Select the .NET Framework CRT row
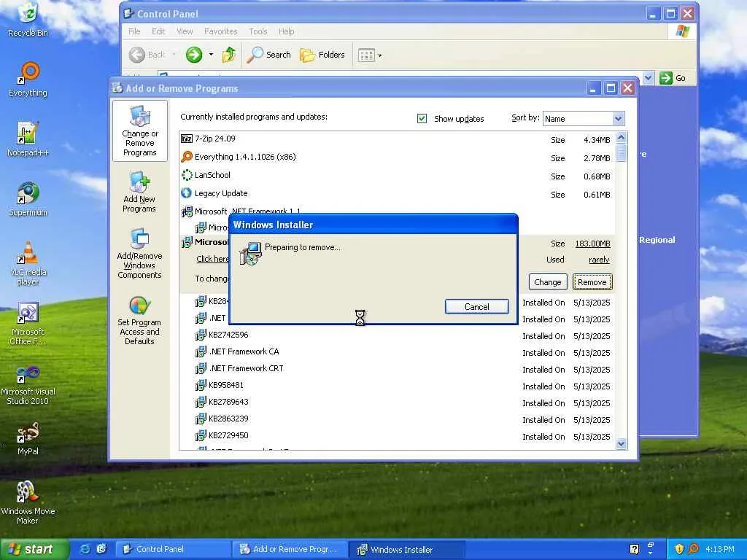Viewport: 747px width, 560px height. pos(398,368)
